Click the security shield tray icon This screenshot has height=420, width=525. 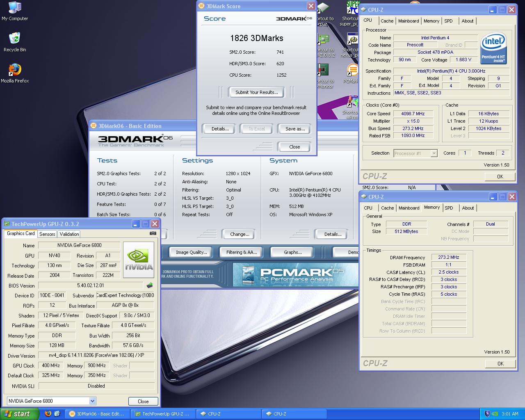(x=487, y=414)
